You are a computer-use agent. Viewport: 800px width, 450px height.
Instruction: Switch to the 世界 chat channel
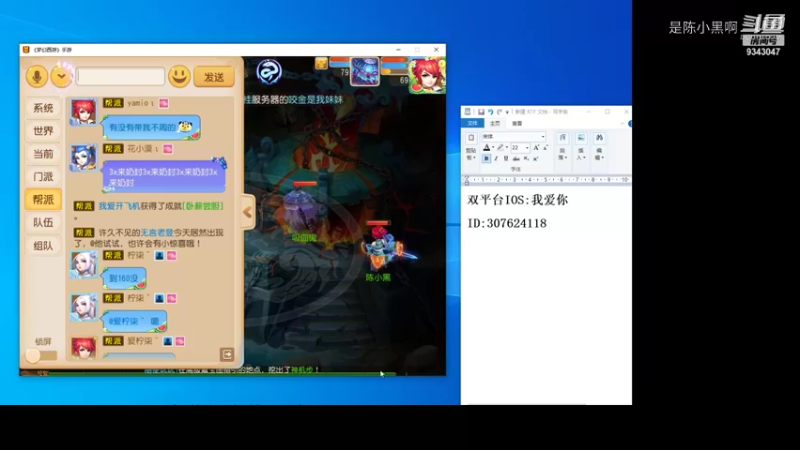(x=43, y=131)
